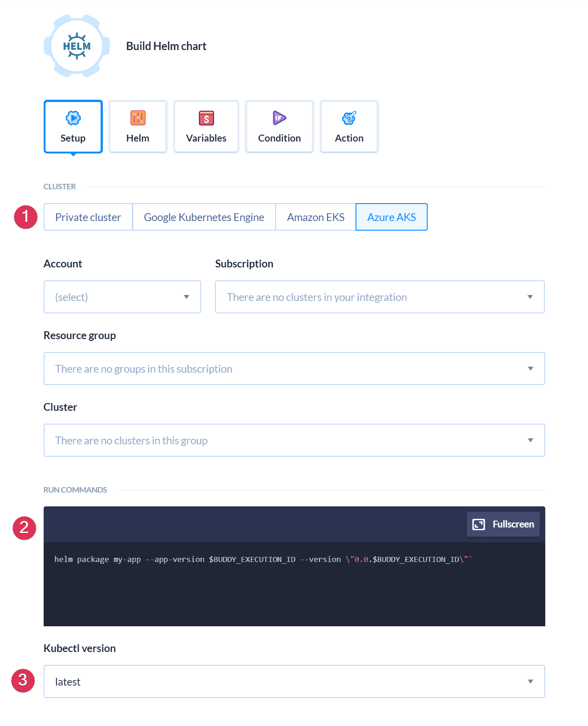Open the Resource group dropdown
The height and width of the screenshot is (726, 588).
point(294,369)
